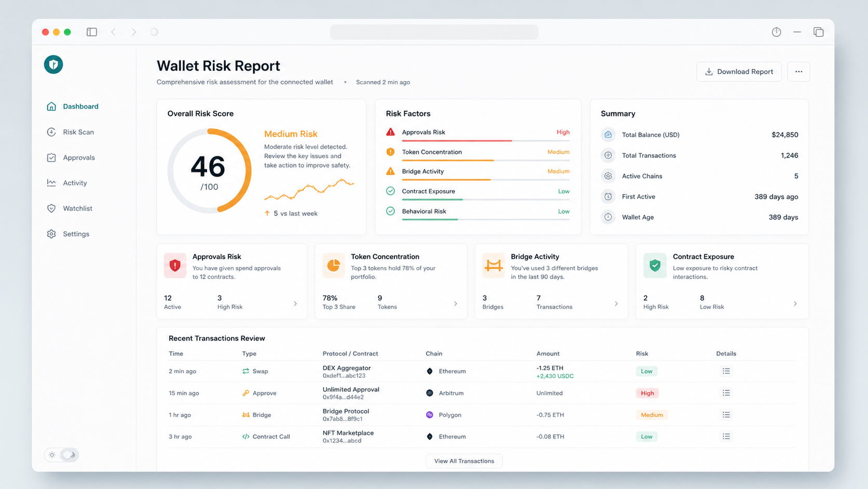
Task: Click the Bridge Activity warning triangle icon
Action: click(390, 171)
